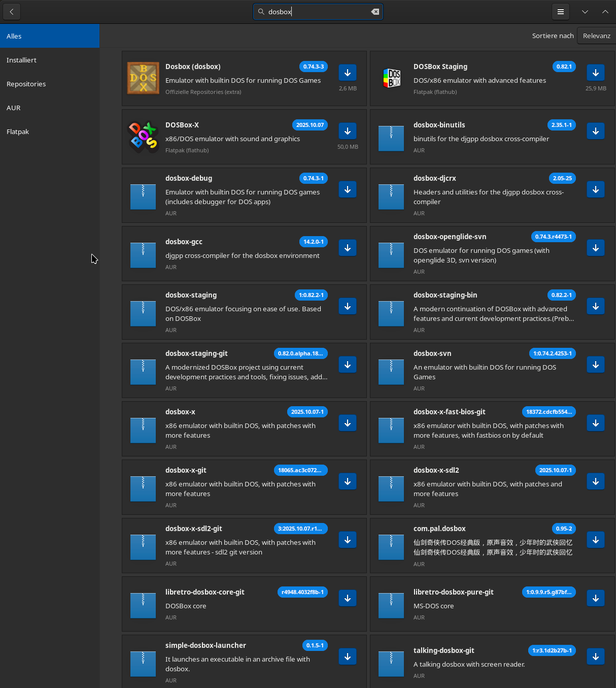Image resolution: width=616 pixels, height=688 pixels.
Task: Click 'Offizielle Repositories (extra)' label
Action: click(x=203, y=92)
